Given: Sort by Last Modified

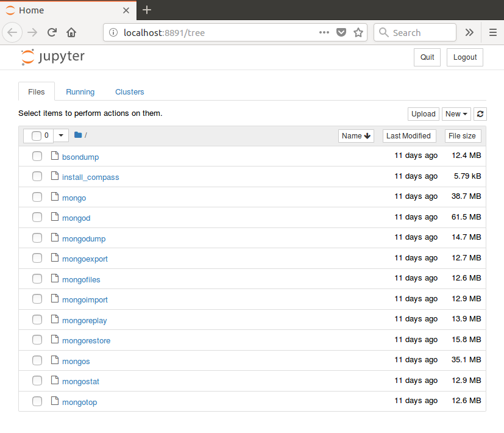Looking at the screenshot, I should pyautogui.click(x=409, y=136).
